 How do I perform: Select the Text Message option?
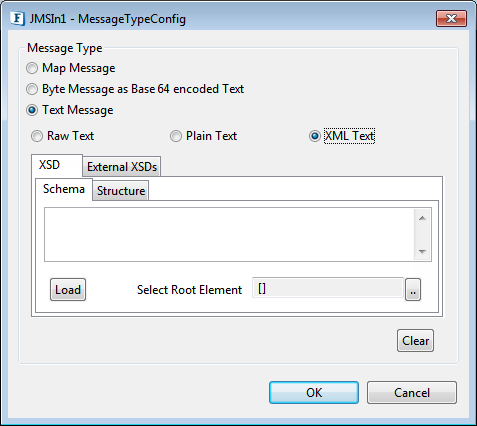pyautogui.click(x=32, y=110)
